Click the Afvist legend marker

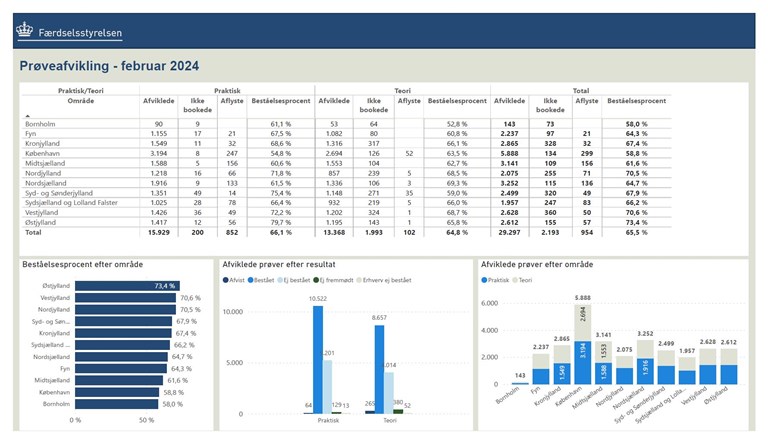pyautogui.click(x=226, y=281)
